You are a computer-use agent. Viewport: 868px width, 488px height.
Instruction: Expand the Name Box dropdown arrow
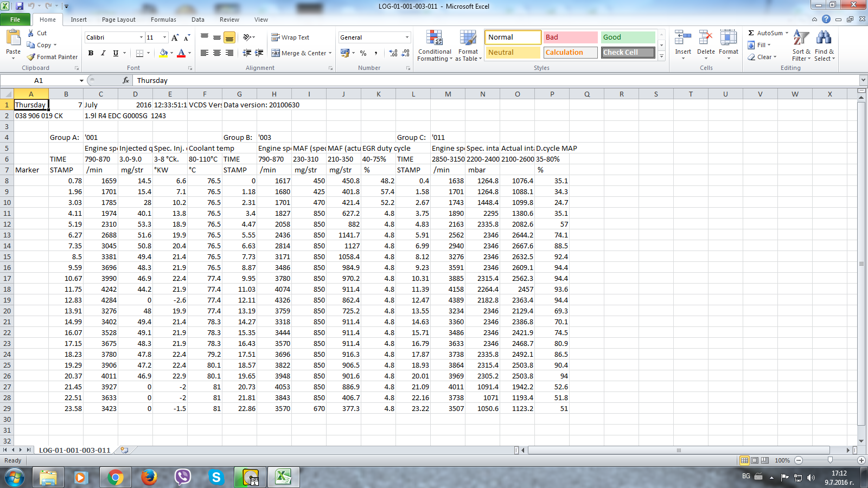coord(81,80)
